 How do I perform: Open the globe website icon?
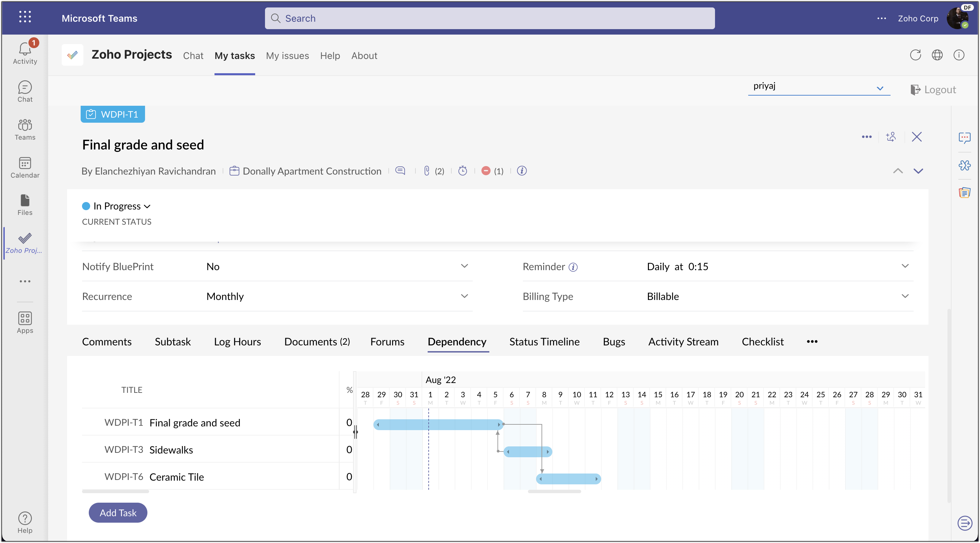click(x=937, y=55)
